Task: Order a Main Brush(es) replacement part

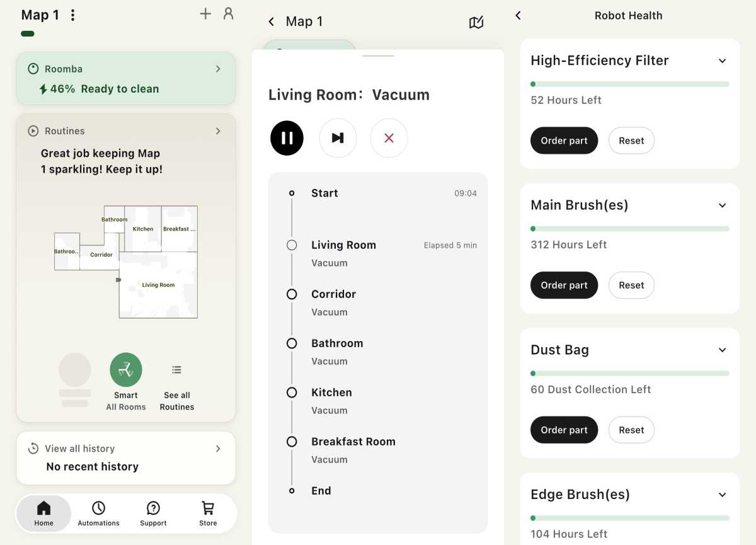Action: (564, 285)
